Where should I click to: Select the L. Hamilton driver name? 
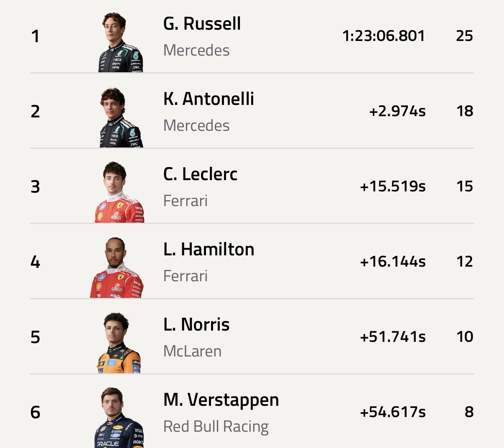[x=209, y=249]
